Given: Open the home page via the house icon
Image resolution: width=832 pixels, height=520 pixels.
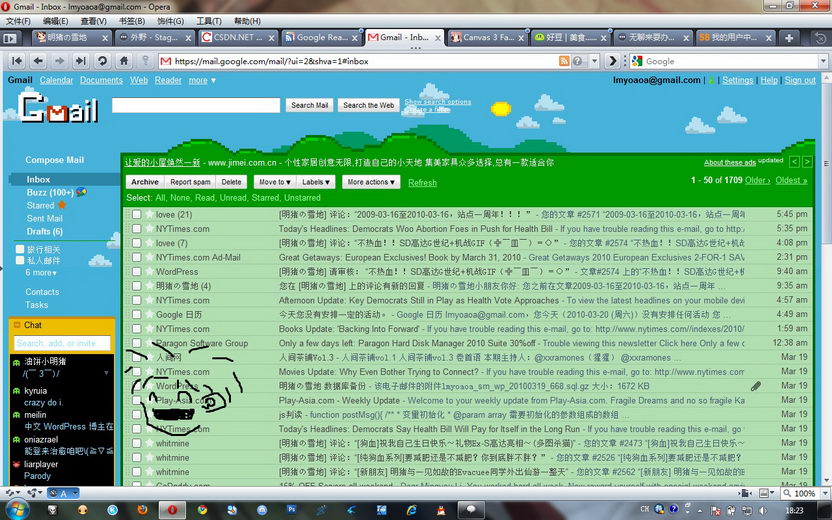Looking at the screenshot, I should coord(124,61).
